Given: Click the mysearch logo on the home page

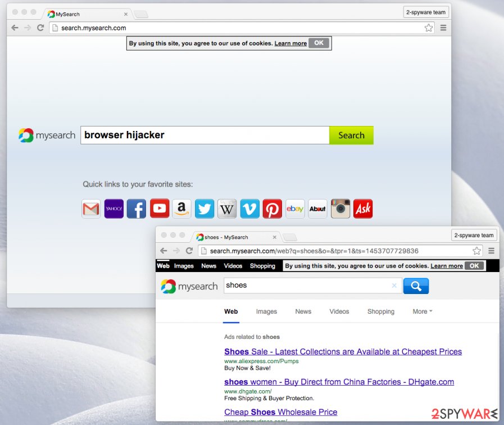Looking at the screenshot, I should [47, 135].
